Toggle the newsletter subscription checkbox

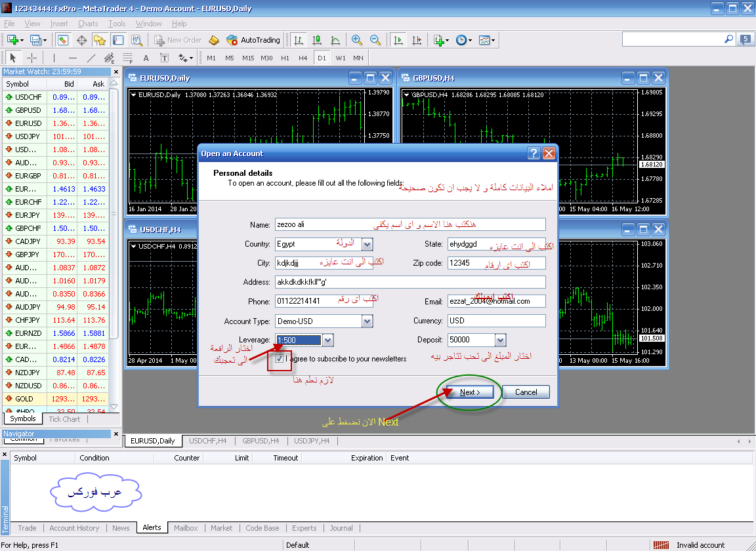279,359
